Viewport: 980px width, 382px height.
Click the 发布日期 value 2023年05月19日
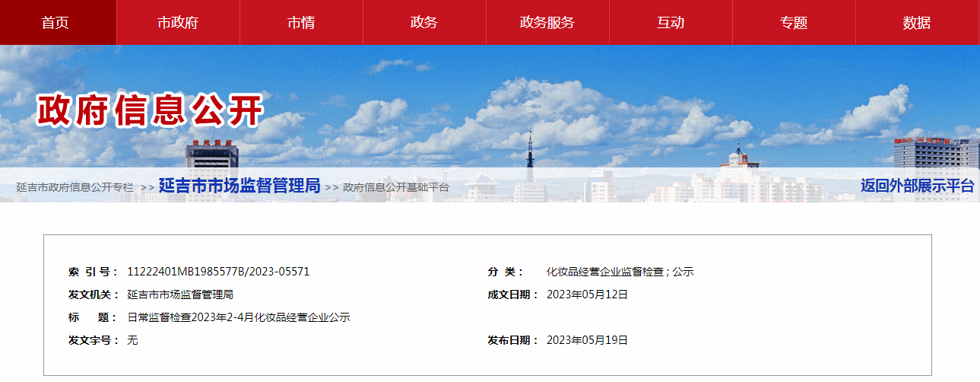coord(588,340)
